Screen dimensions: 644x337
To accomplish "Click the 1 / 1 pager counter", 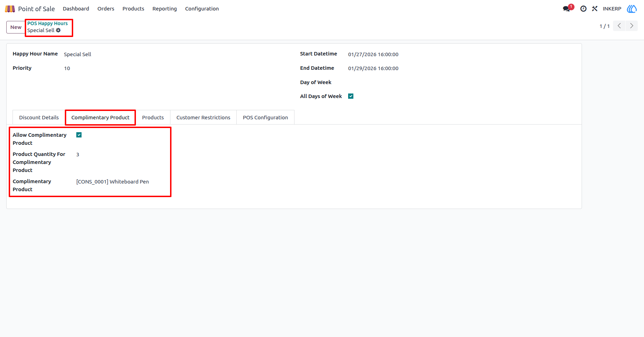I will click(x=605, y=26).
